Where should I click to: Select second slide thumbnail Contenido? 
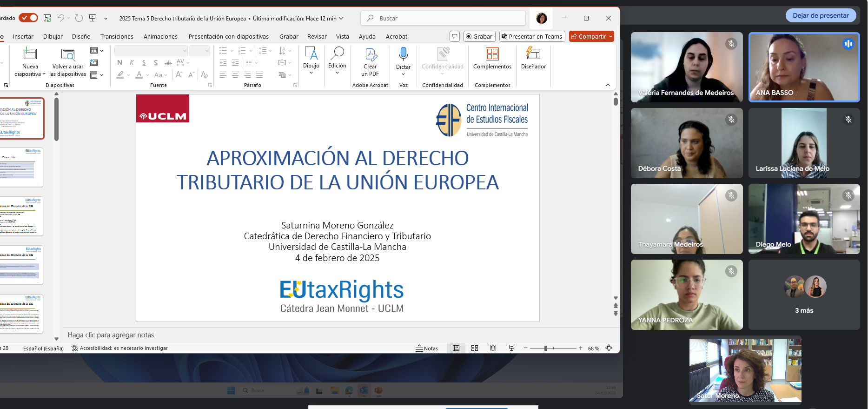click(x=21, y=168)
